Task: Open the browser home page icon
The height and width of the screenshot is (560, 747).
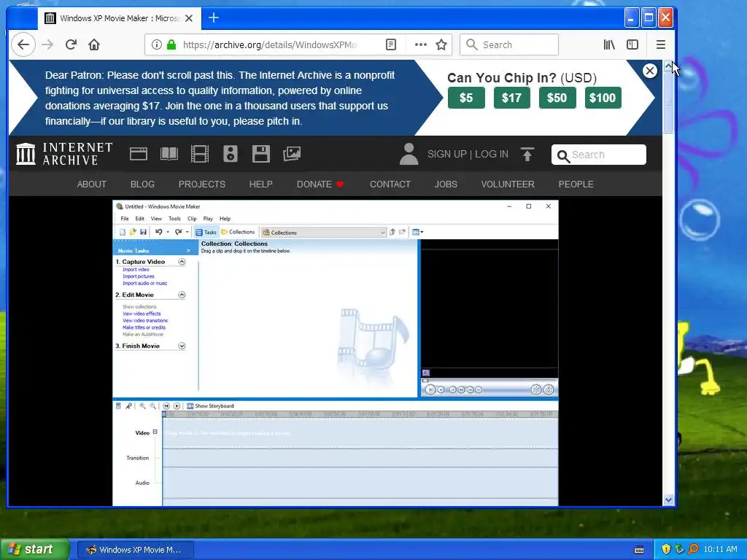Action: click(x=94, y=44)
